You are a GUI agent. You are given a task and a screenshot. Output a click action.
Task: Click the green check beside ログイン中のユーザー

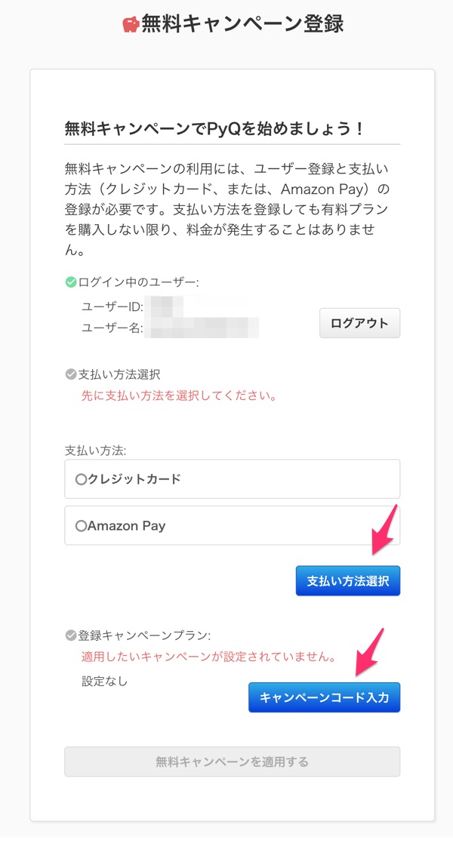[71, 282]
